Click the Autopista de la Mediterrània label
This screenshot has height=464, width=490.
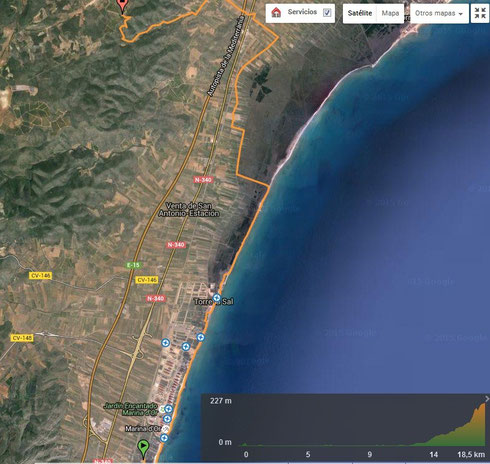click(226, 56)
